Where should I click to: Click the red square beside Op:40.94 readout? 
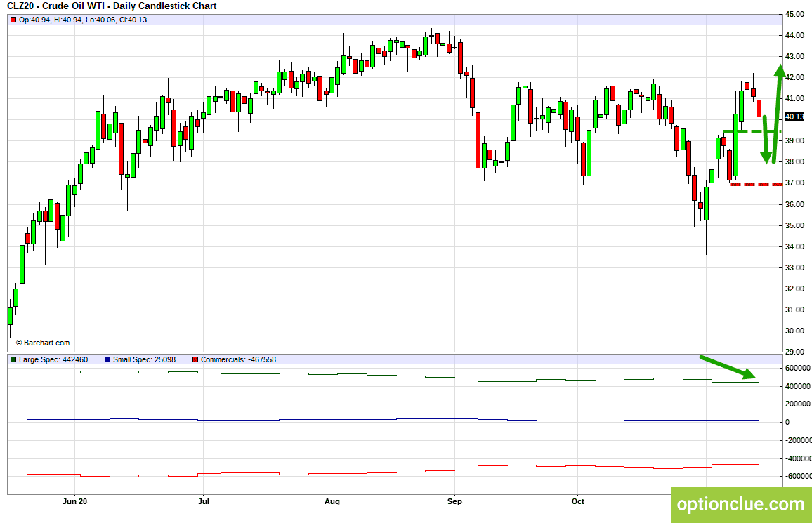click(13, 20)
